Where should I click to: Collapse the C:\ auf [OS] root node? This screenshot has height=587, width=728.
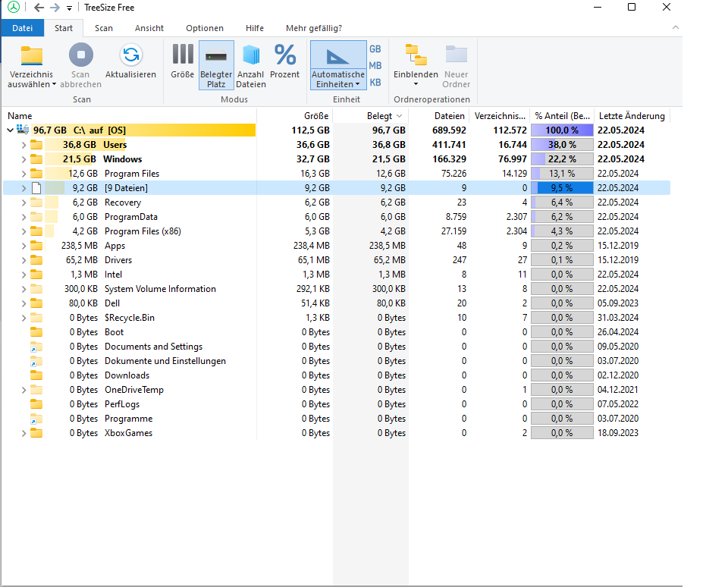click(10, 130)
